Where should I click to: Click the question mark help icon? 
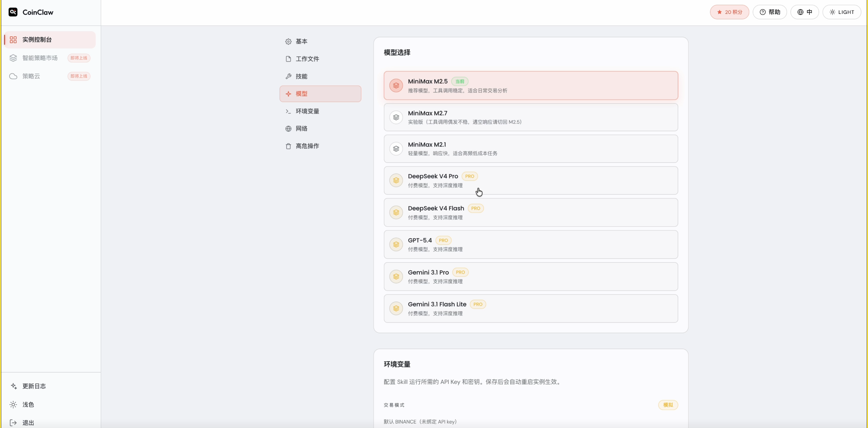(763, 12)
